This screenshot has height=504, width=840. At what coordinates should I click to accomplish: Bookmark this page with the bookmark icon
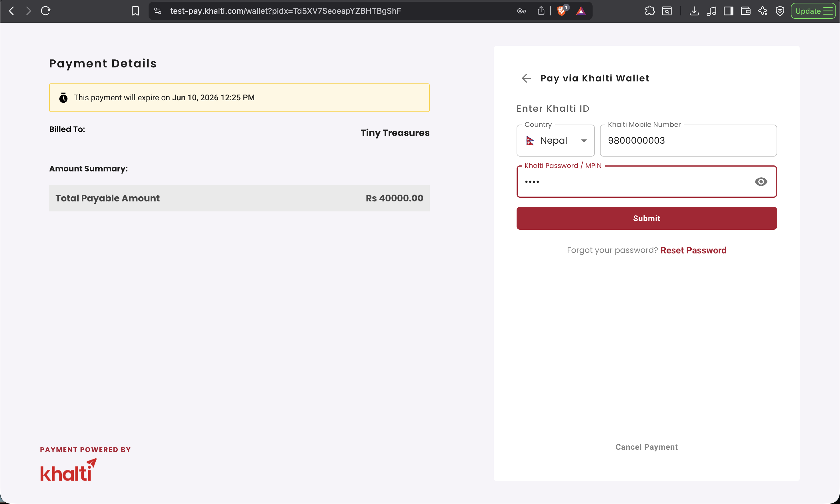click(x=135, y=11)
